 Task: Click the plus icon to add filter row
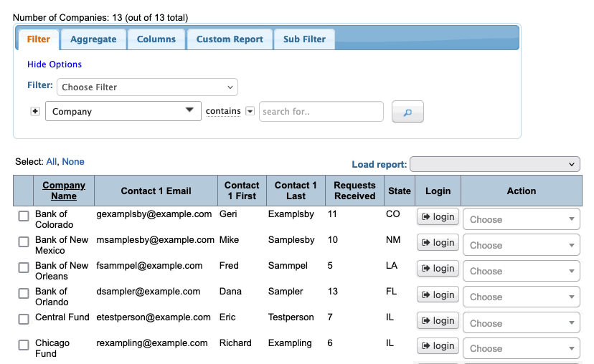pos(34,111)
